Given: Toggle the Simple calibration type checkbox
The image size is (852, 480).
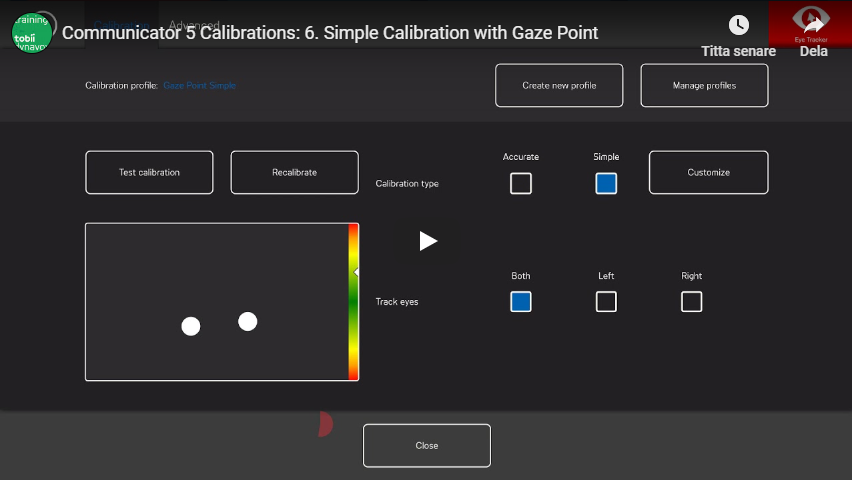Looking at the screenshot, I should click(x=606, y=184).
